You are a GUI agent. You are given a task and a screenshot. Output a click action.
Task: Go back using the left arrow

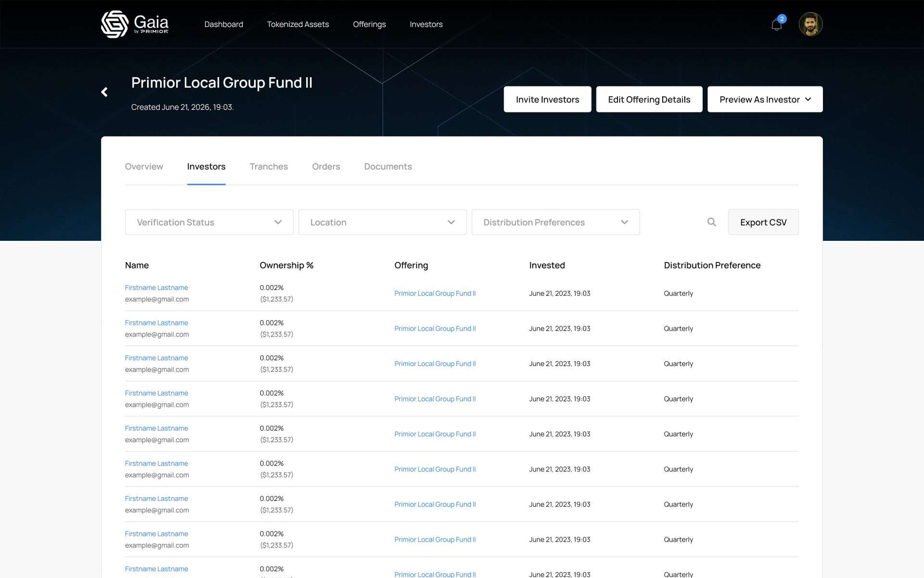[x=104, y=92]
